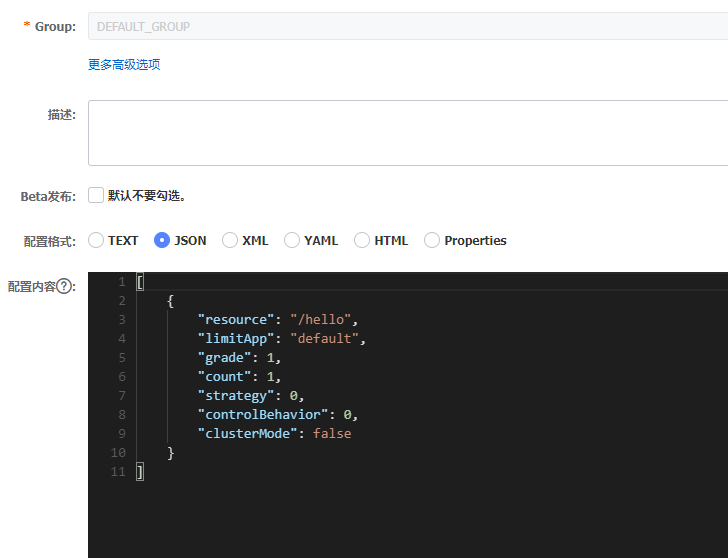The image size is (728, 558).
Task: Click the closing brace on line 10
Action: pyautogui.click(x=170, y=453)
